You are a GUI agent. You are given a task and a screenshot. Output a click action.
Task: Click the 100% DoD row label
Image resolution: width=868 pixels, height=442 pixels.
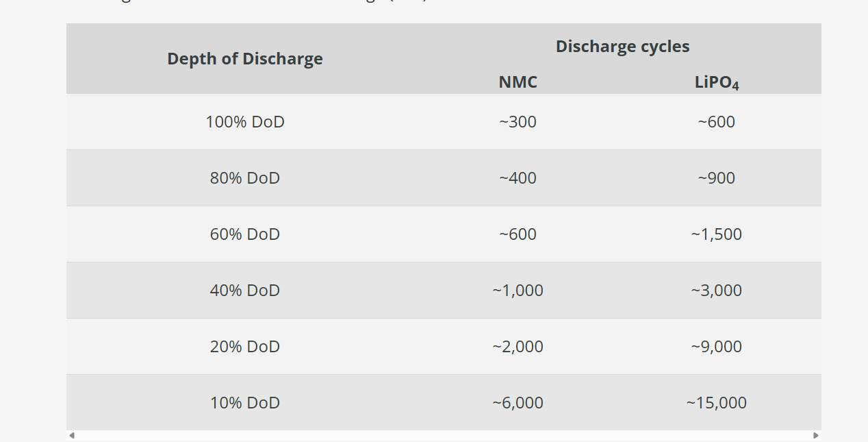point(245,122)
